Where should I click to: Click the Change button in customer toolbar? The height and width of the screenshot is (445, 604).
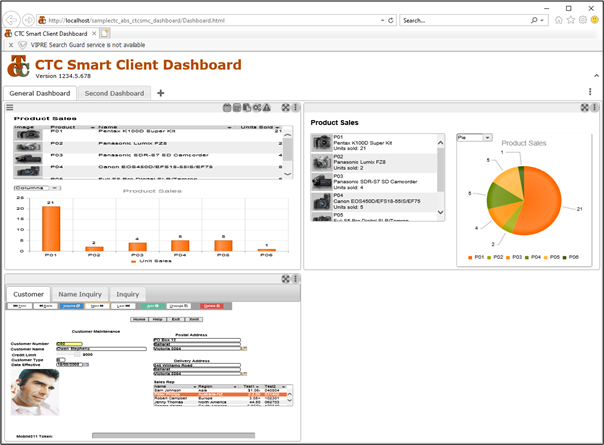(179, 306)
